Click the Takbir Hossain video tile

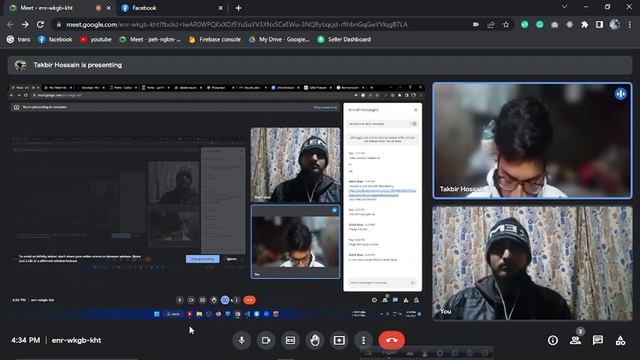tap(532, 140)
